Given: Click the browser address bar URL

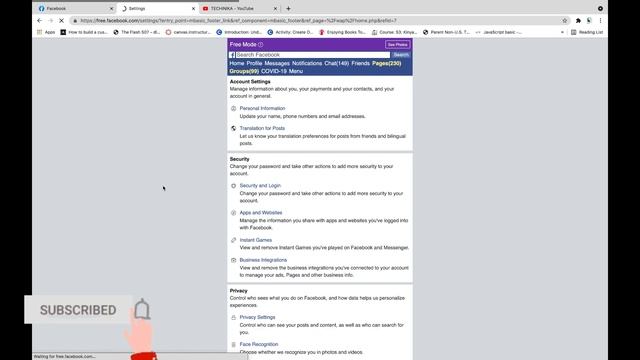Looking at the screenshot, I should 238,21.
